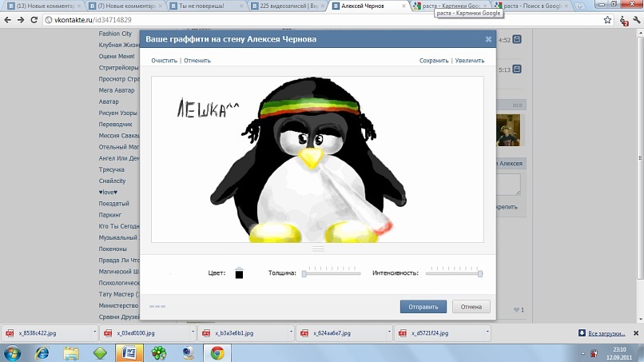Close the downloads bar
Viewport: 644px width, 362px height.
coord(636,333)
